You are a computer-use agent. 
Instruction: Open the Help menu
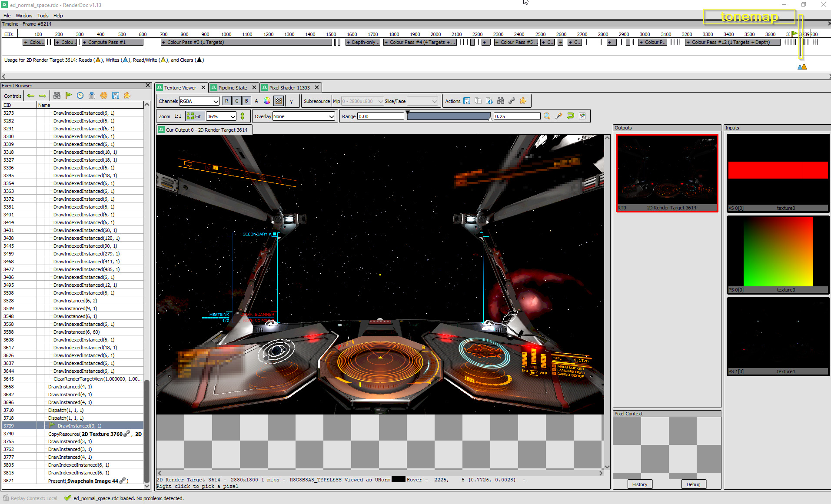pos(58,16)
